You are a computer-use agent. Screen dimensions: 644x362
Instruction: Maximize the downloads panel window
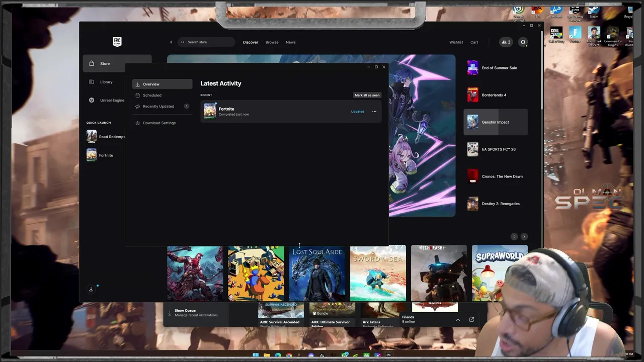click(x=376, y=67)
